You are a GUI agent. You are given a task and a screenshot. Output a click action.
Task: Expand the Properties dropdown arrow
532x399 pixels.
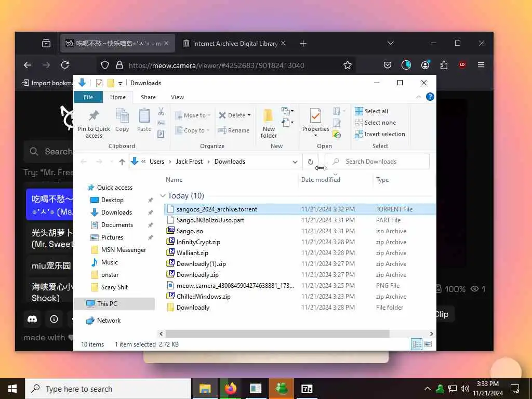pyautogui.click(x=315, y=136)
